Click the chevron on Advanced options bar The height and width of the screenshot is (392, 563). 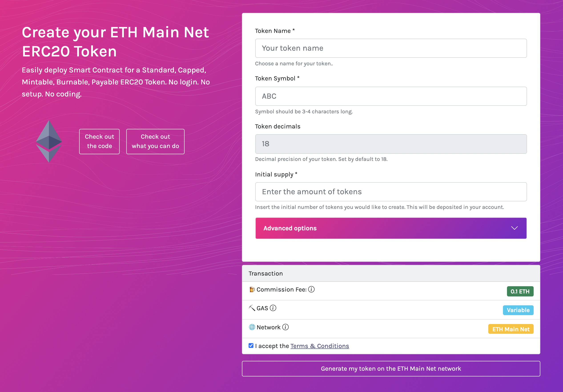click(515, 228)
